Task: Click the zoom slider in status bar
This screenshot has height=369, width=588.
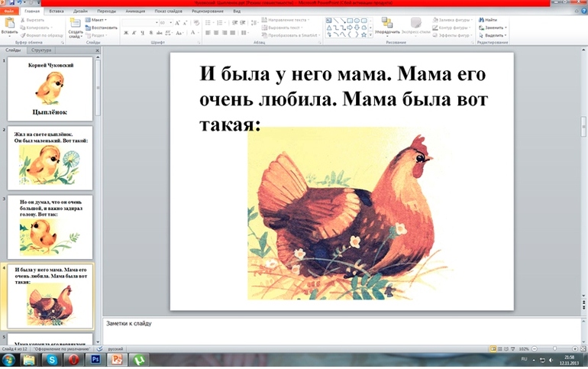Action: (554, 348)
